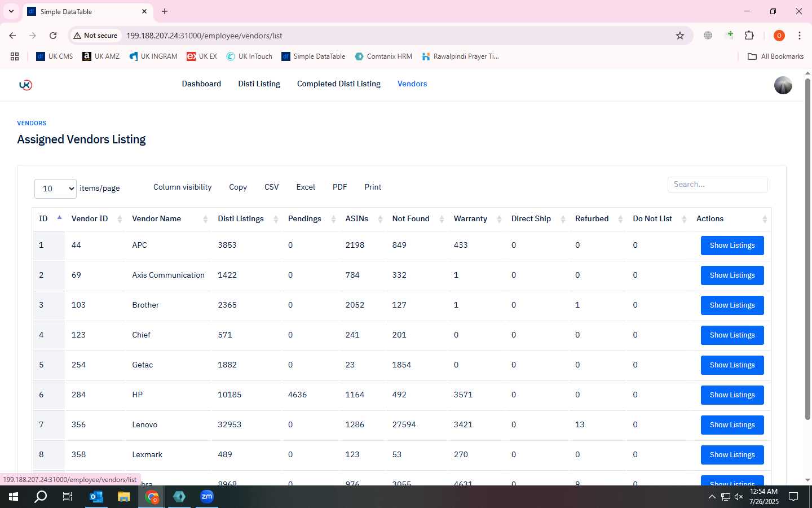Export the table as PDF
This screenshot has height=508, width=812.
tap(340, 187)
